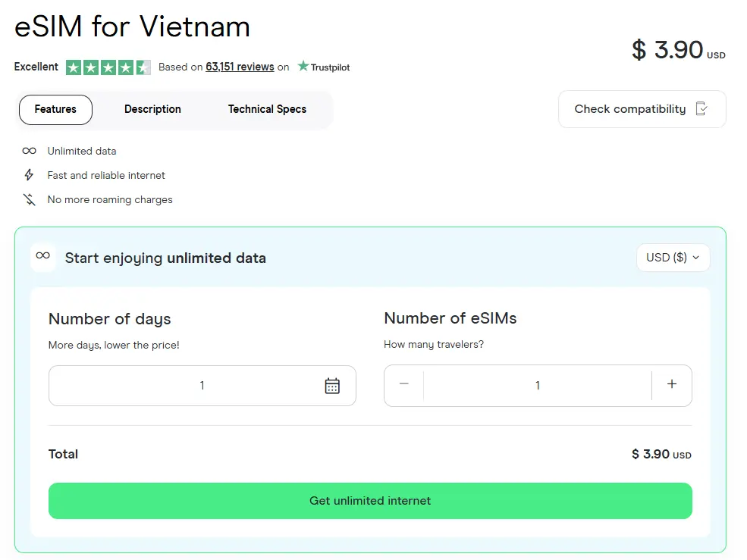Image resolution: width=747 pixels, height=560 pixels.
Task: Click the Check compatibility button
Action: point(641,109)
